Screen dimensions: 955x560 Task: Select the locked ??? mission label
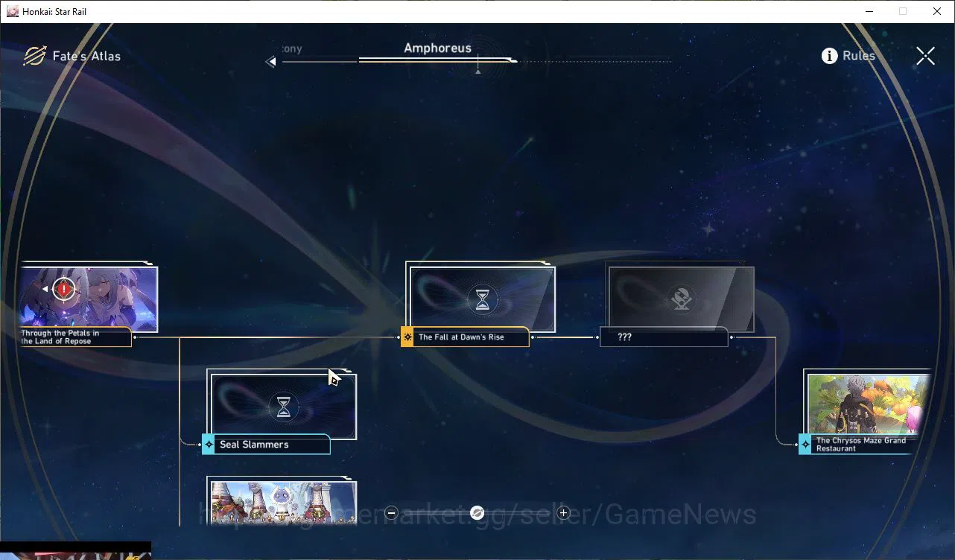pyautogui.click(x=664, y=337)
